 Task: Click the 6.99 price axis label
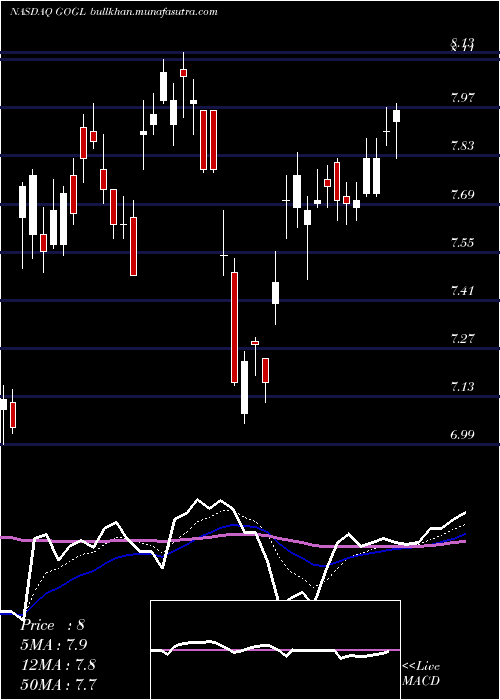(x=462, y=434)
